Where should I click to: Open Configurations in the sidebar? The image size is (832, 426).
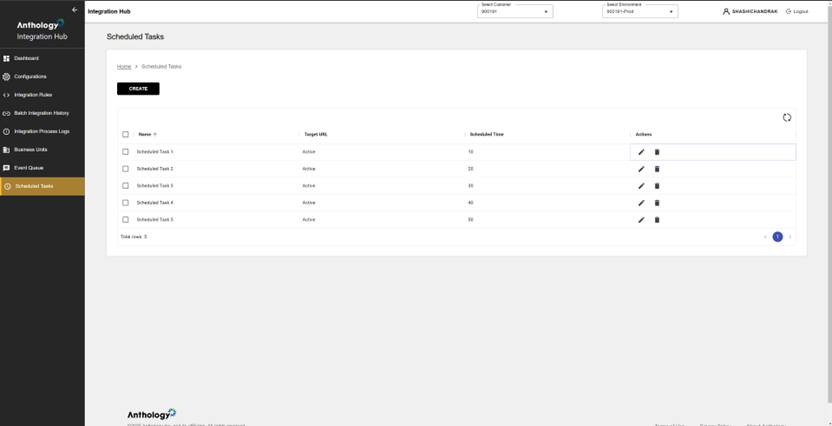42,76
